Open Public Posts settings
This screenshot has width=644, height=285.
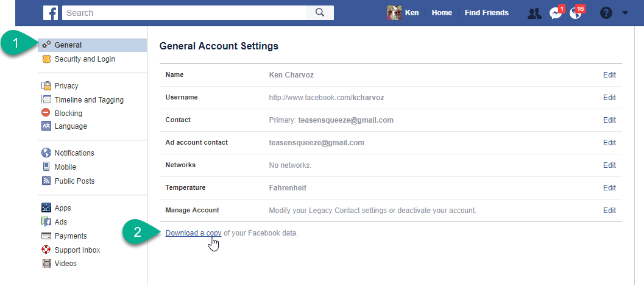point(74,181)
